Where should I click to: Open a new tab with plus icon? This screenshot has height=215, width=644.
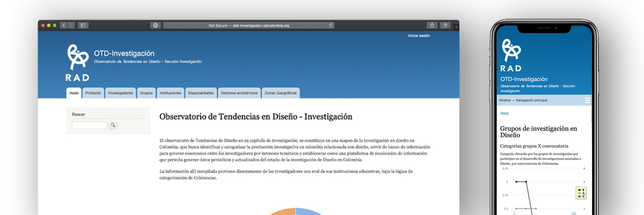(x=456, y=26)
